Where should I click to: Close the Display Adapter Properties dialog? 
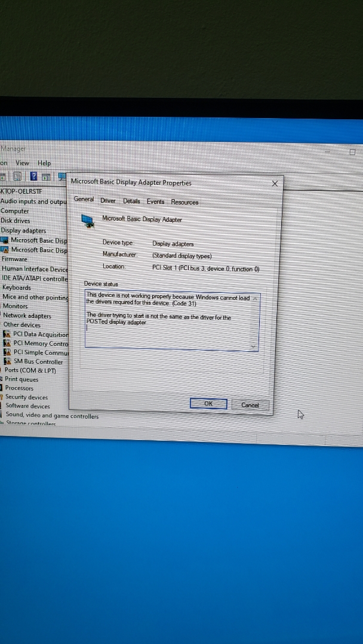click(x=275, y=184)
